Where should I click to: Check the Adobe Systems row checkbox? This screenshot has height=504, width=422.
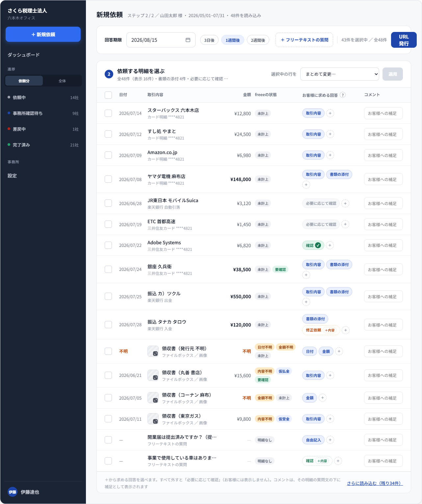tap(108, 245)
